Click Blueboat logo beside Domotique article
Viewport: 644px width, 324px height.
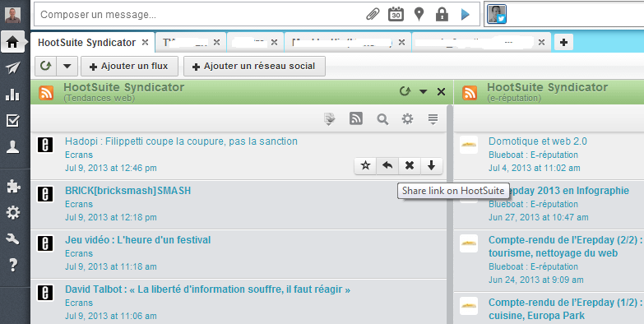point(469,145)
